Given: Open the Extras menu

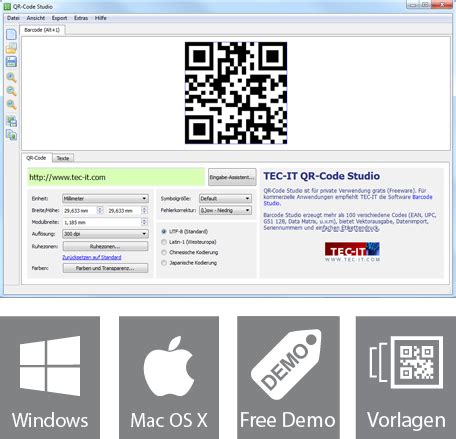Looking at the screenshot, I should pos(81,18).
